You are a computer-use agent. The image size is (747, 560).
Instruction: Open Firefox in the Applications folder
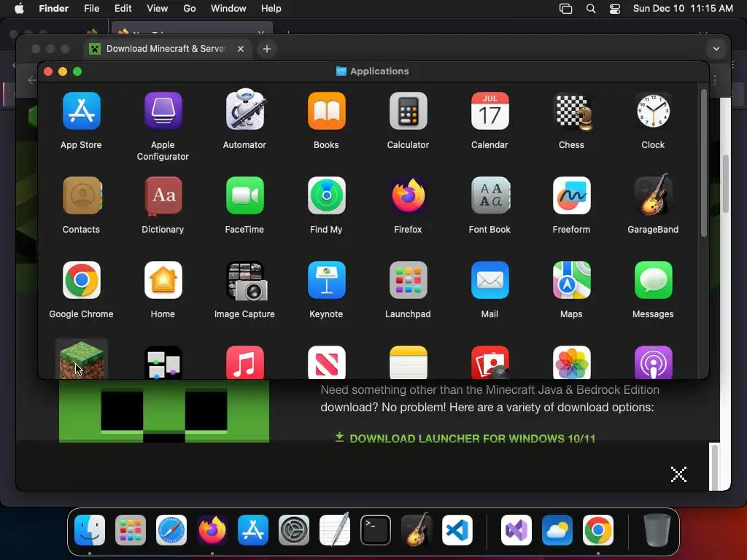(x=409, y=195)
